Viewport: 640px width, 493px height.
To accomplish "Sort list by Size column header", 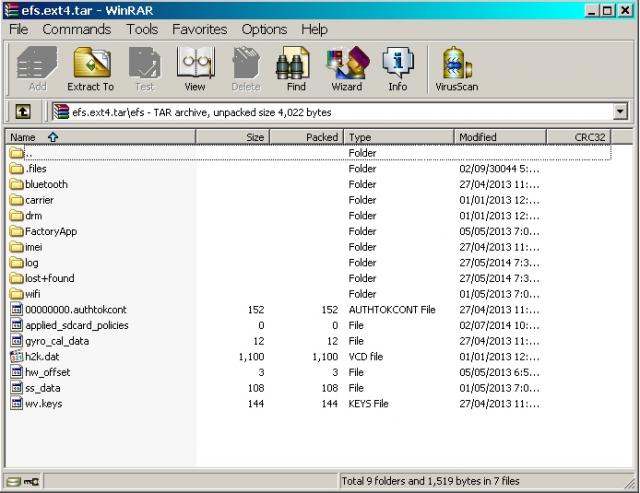I will click(x=233, y=137).
